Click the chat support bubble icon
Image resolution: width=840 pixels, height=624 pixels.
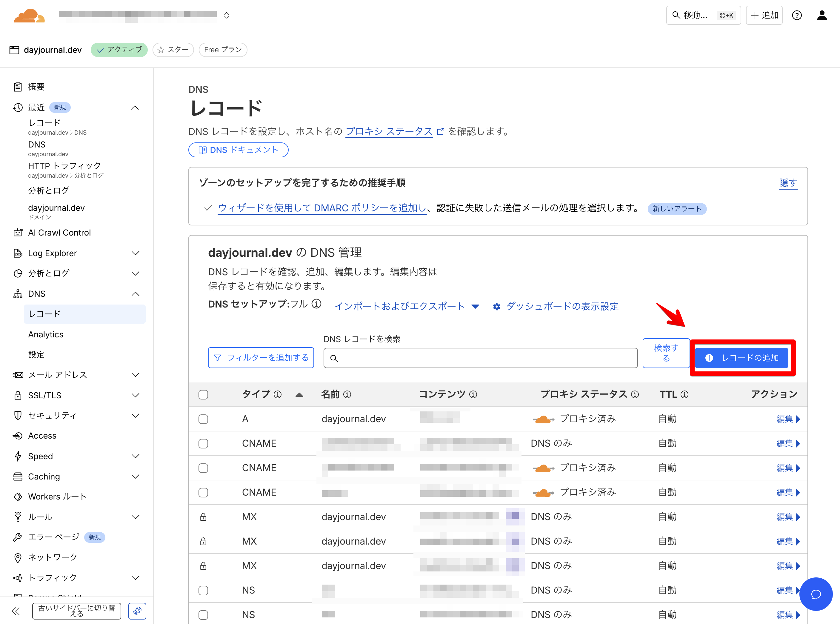pos(816,594)
